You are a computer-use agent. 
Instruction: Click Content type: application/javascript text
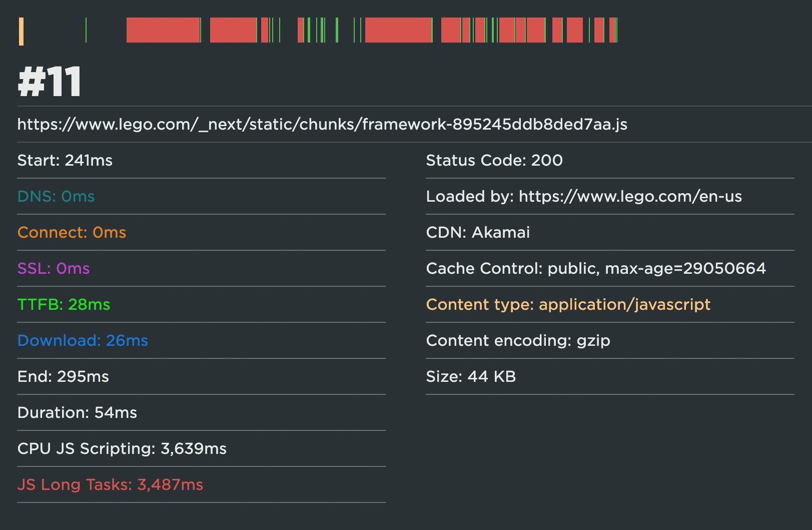pos(568,304)
